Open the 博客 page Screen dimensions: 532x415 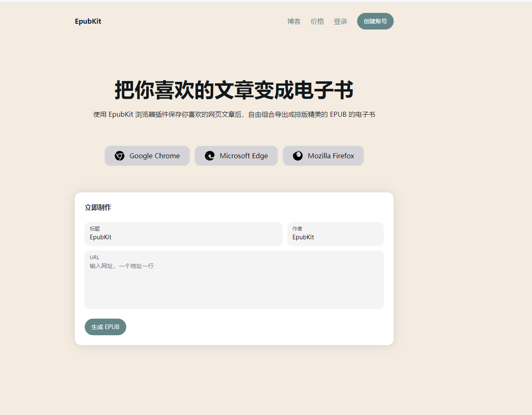pyautogui.click(x=294, y=22)
